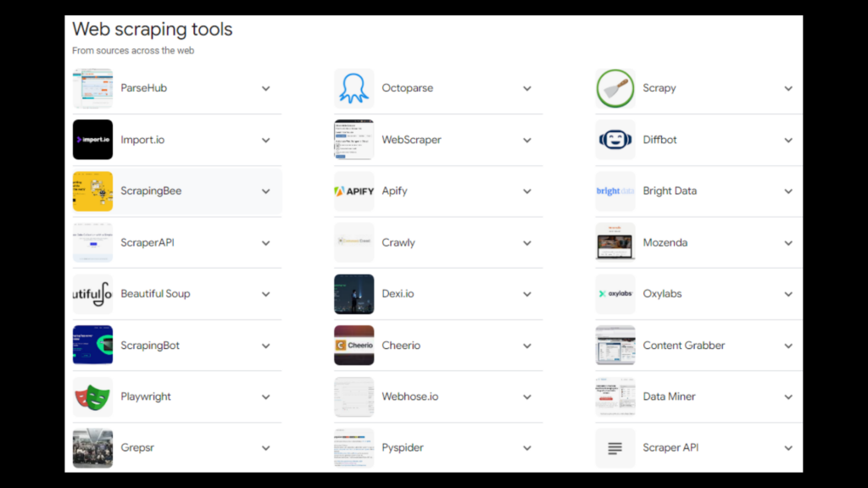Expand the Mozenda dropdown chevron
Viewport: 868px width, 488px height.
(x=788, y=242)
